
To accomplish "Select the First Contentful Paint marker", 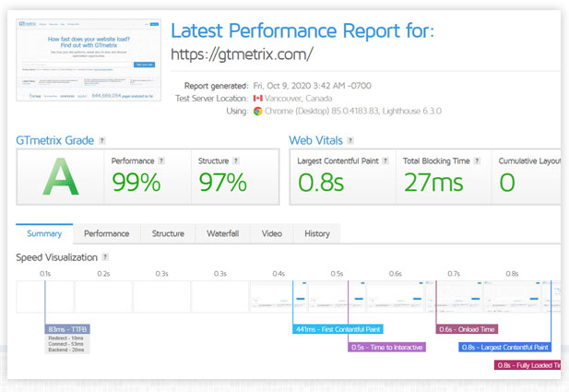I will point(338,329).
